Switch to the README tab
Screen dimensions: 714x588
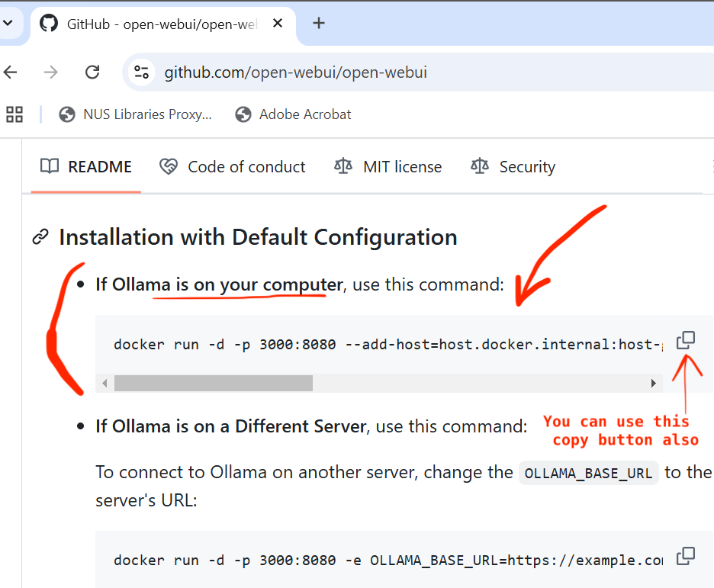[86, 167]
